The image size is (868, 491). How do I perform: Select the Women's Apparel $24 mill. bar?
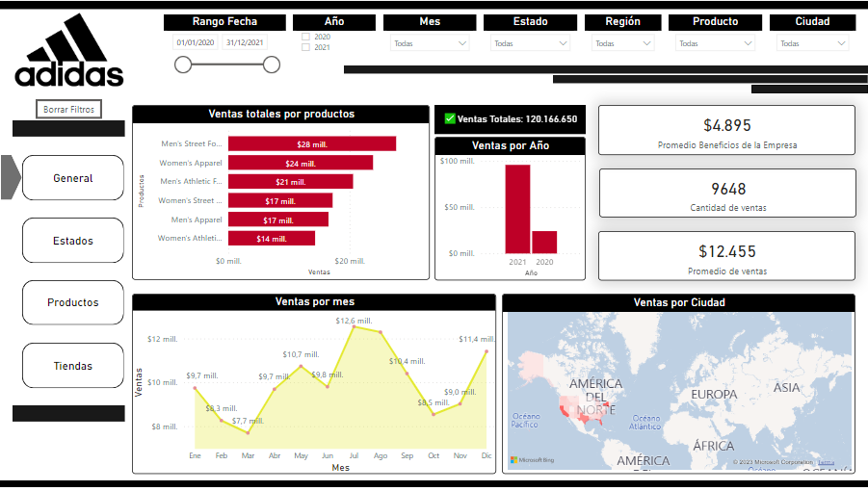coord(300,163)
